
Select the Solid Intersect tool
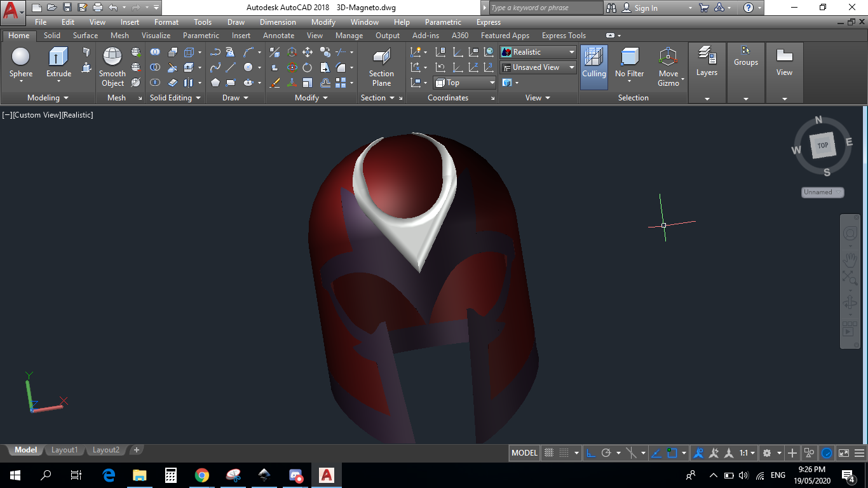click(x=155, y=83)
